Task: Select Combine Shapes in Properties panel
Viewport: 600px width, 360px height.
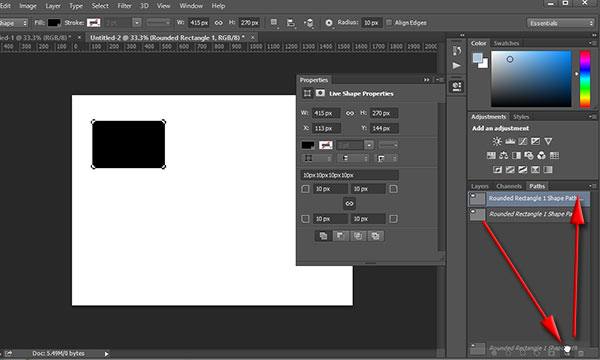Action: click(323, 236)
